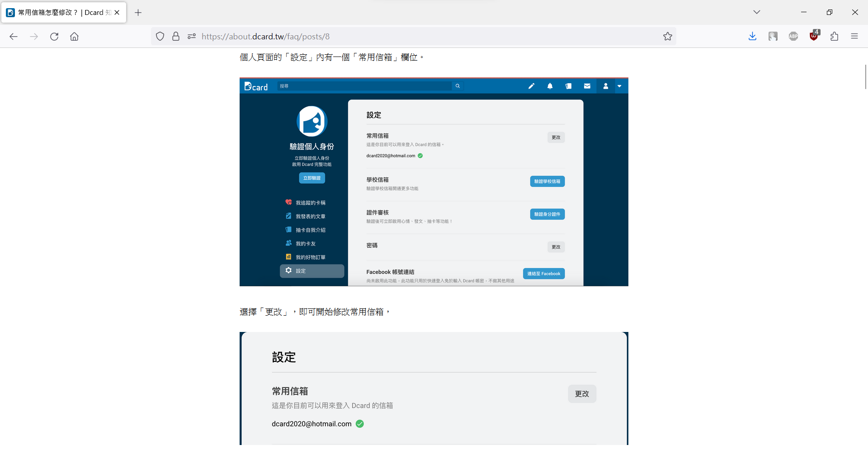Restore down the browser window
Viewport: 868px width, 450px height.
pos(830,12)
